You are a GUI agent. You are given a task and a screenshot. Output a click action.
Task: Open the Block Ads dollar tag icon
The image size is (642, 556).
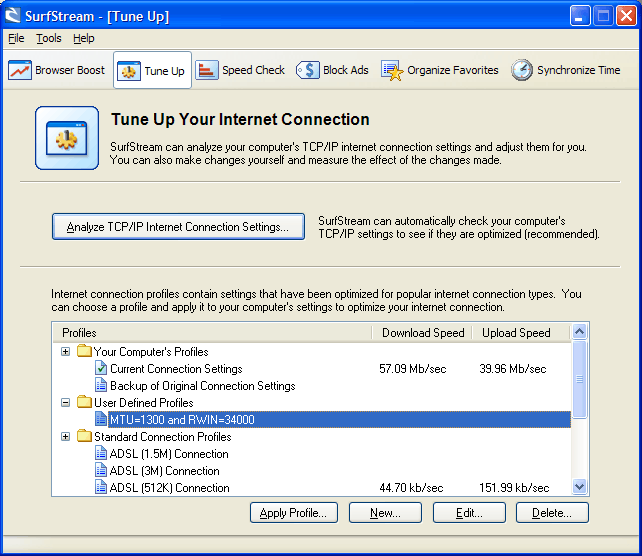(x=307, y=70)
